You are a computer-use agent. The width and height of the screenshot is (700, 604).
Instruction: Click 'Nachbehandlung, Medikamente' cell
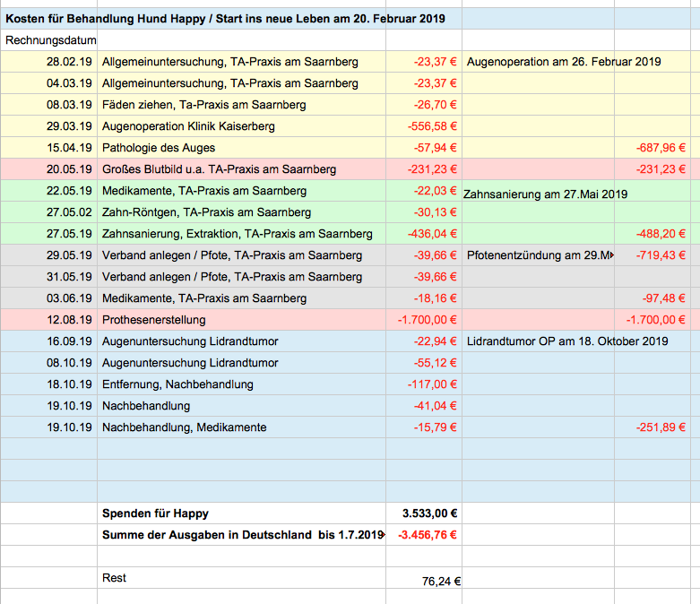[x=241, y=427]
